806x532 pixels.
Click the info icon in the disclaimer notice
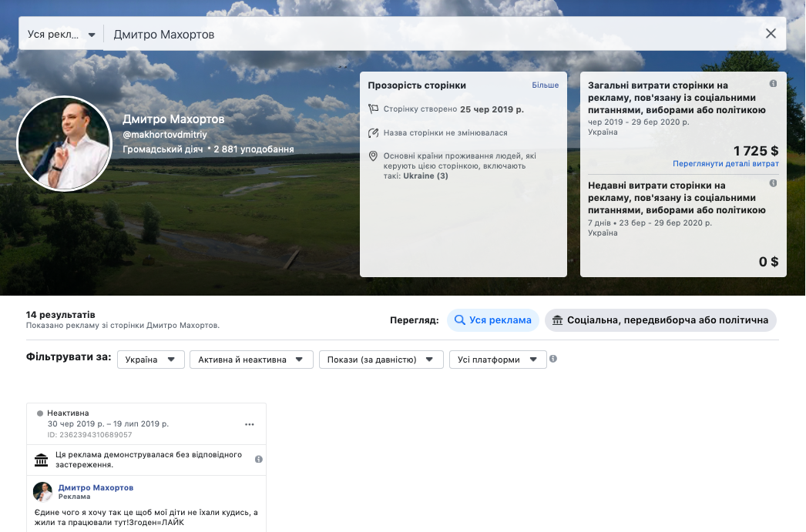[258, 459]
